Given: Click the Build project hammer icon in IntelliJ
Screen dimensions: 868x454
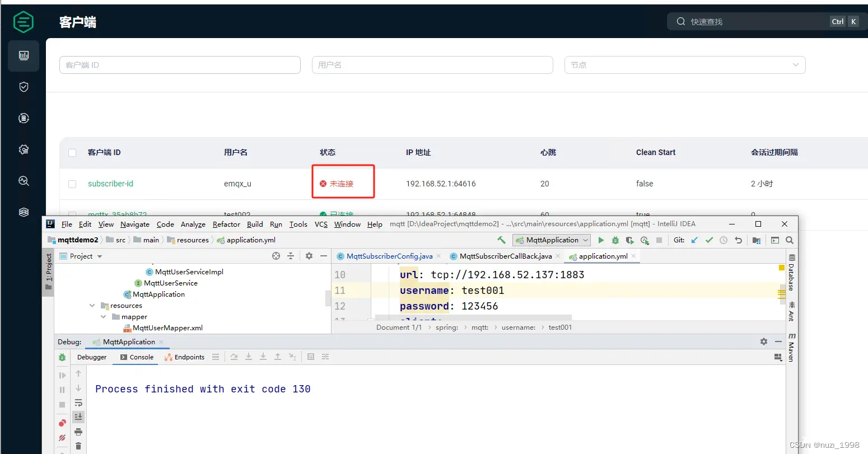Looking at the screenshot, I should tap(501, 240).
